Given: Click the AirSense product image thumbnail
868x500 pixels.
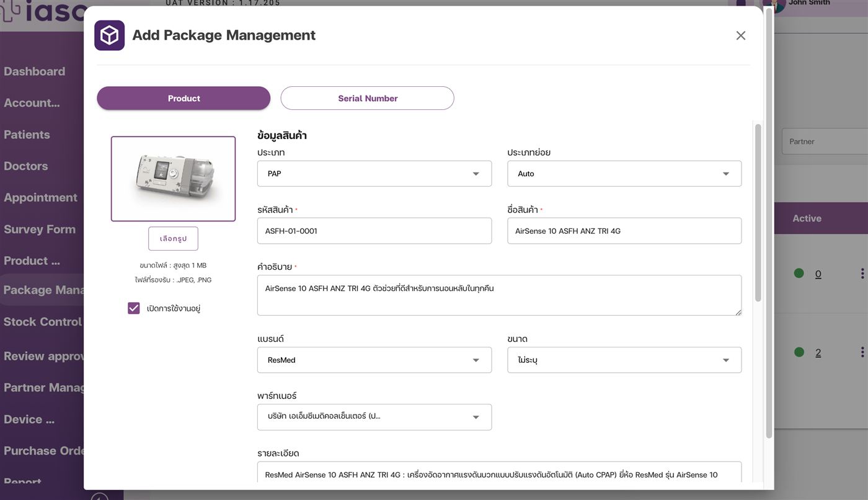Looking at the screenshot, I should click(173, 179).
